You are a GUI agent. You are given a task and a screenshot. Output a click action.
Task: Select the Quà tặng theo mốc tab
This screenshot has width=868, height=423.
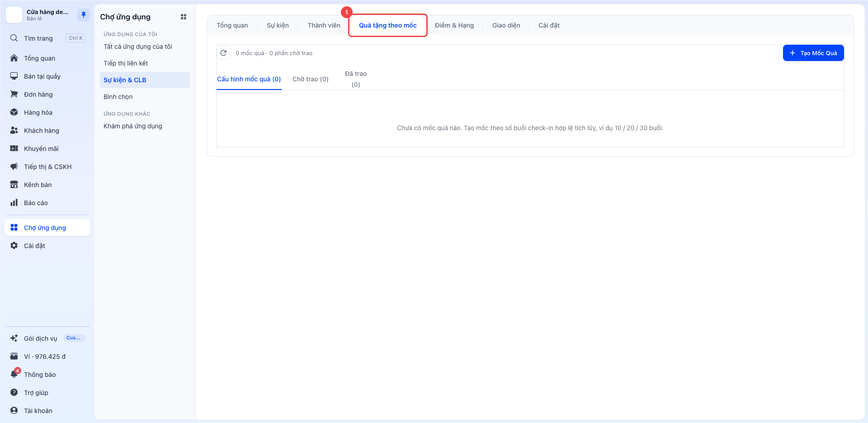[x=388, y=25]
